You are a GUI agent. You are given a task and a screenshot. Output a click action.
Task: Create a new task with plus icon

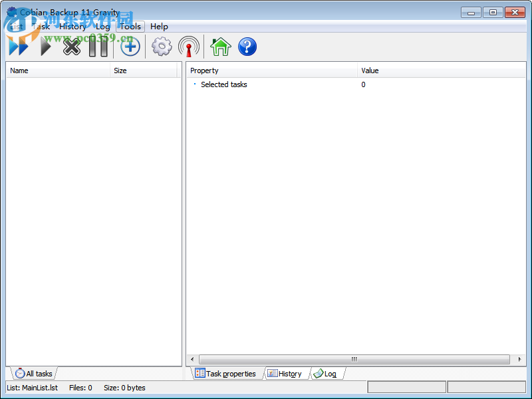click(x=130, y=47)
